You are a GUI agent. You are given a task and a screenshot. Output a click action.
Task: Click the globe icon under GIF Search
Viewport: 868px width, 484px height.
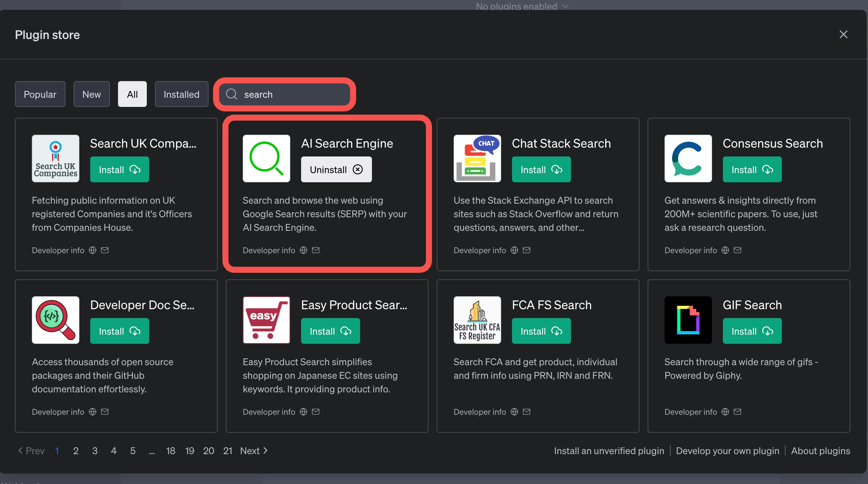tap(725, 412)
